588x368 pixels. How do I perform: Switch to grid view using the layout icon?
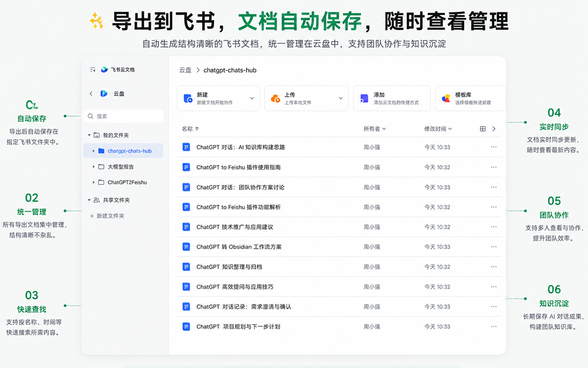pos(483,129)
